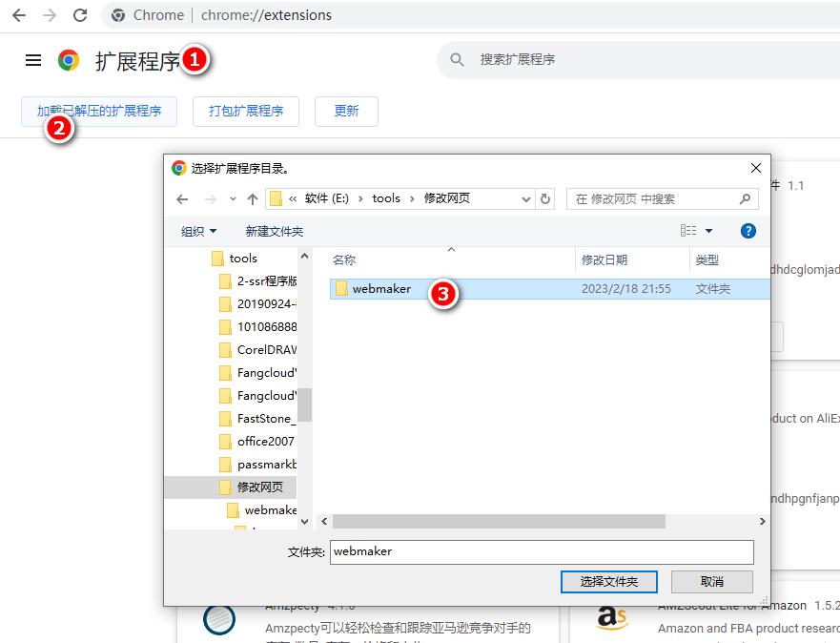
Task: Click the 文件夹 name input field
Action: (x=541, y=551)
